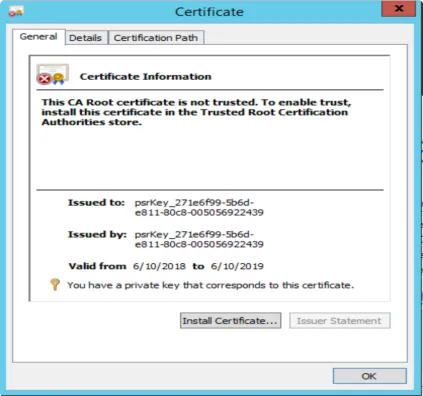This screenshot has height=396, width=423.
Task: Click the Certificate window title text
Action: [209, 12]
